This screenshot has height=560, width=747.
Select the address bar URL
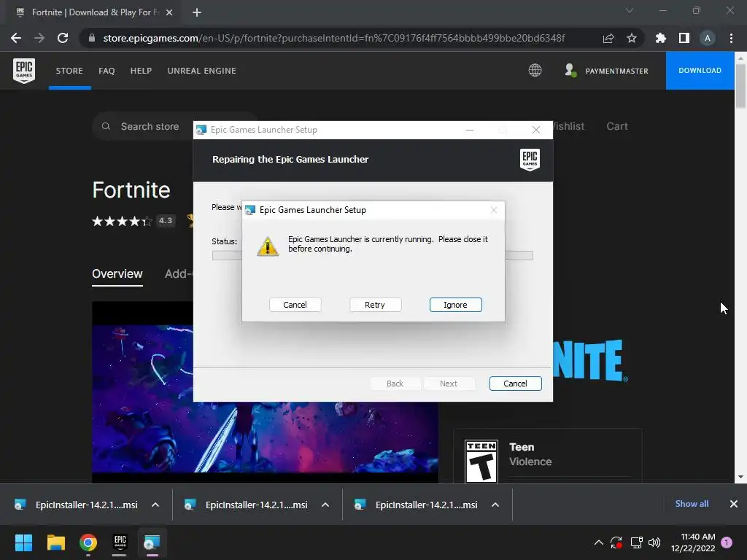(x=334, y=38)
